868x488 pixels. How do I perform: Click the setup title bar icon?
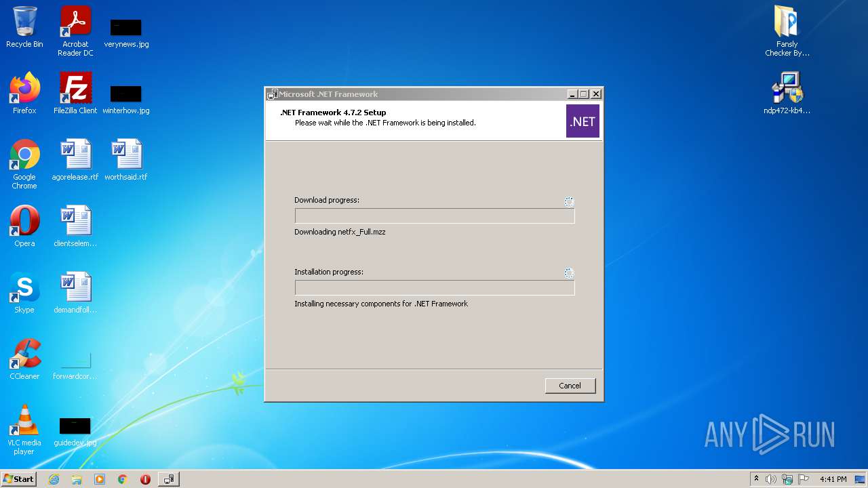tap(273, 94)
